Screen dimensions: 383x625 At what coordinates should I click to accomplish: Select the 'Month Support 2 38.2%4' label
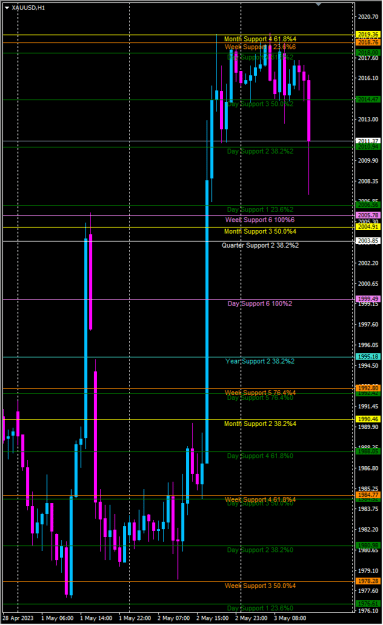(x=260, y=424)
